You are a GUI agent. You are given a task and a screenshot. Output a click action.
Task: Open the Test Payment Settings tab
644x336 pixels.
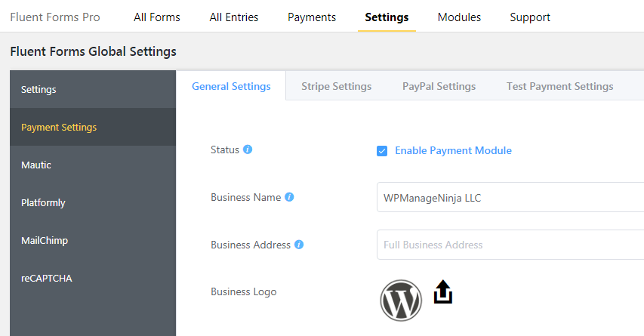coord(559,86)
